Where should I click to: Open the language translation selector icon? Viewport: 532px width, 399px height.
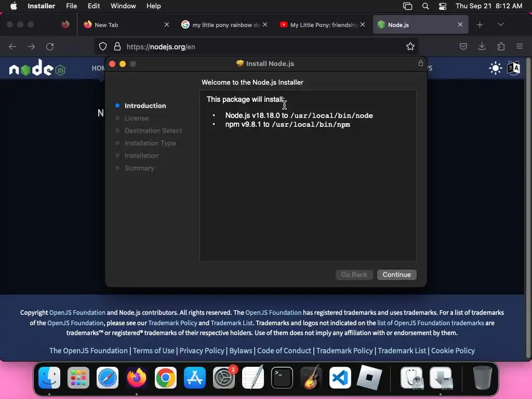(x=513, y=68)
